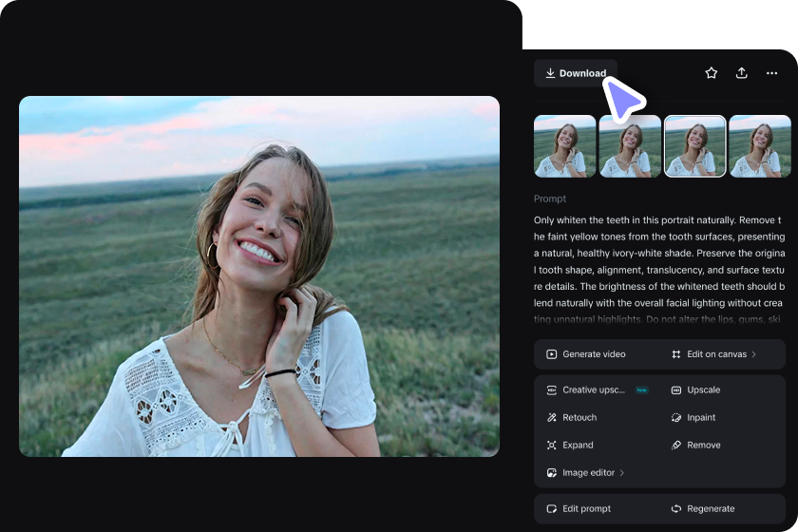
Task: Open the share/export upload icon
Action: (742, 73)
